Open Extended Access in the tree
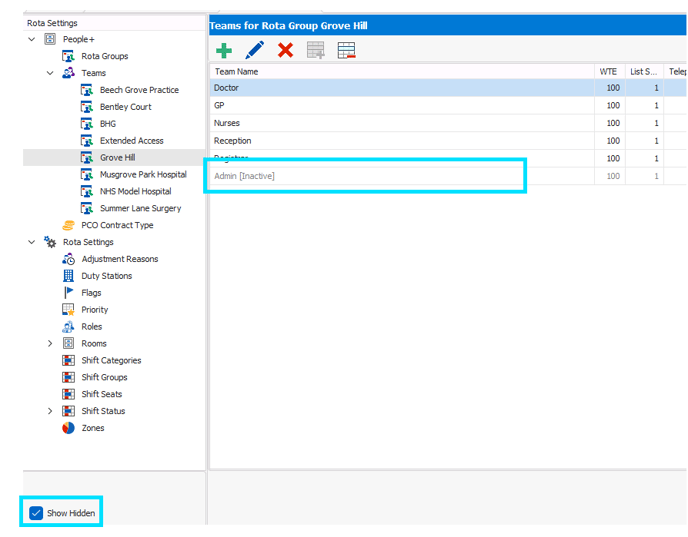The image size is (688, 537). point(132,140)
